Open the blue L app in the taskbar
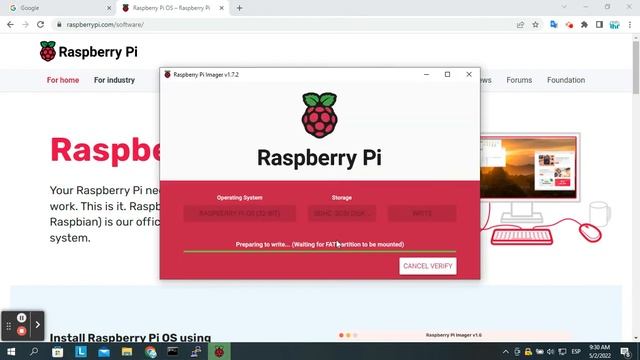This screenshot has height=360, width=640. pyautogui.click(x=81, y=351)
